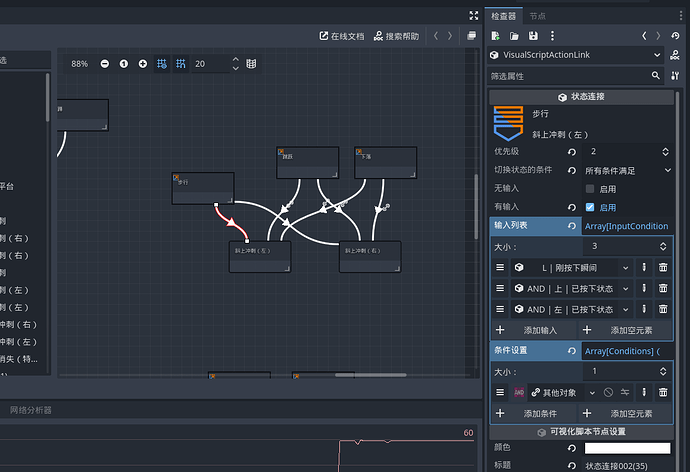This screenshot has width=690, height=472.
Task: Enable the 无输入 checkbox
Action: pyautogui.click(x=590, y=189)
